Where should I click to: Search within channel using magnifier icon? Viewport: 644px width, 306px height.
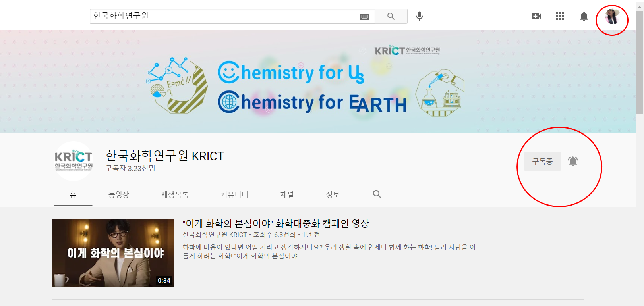click(377, 194)
